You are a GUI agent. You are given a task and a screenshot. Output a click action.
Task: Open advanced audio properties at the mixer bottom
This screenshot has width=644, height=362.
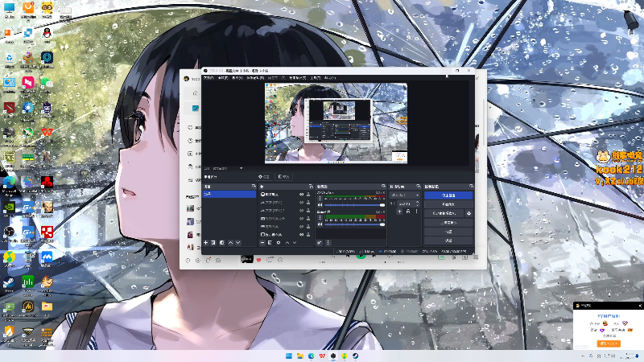320,243
